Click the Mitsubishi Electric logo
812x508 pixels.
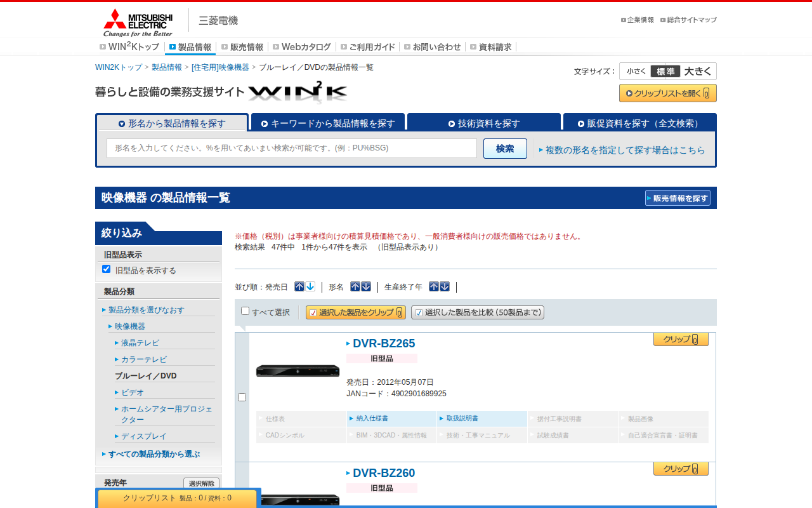[x=138, y=22]
